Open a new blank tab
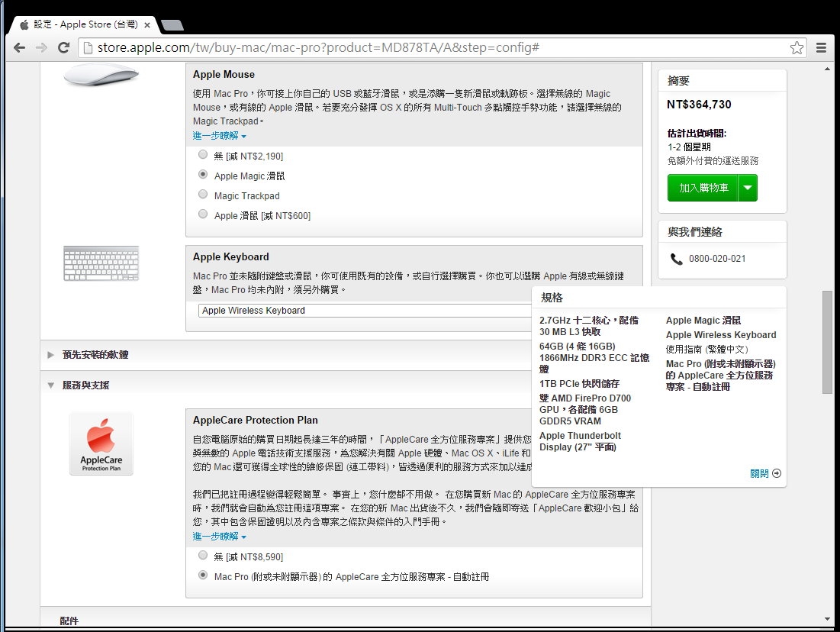The width and height of the screenshot is (840, 632). click(172, 24)
